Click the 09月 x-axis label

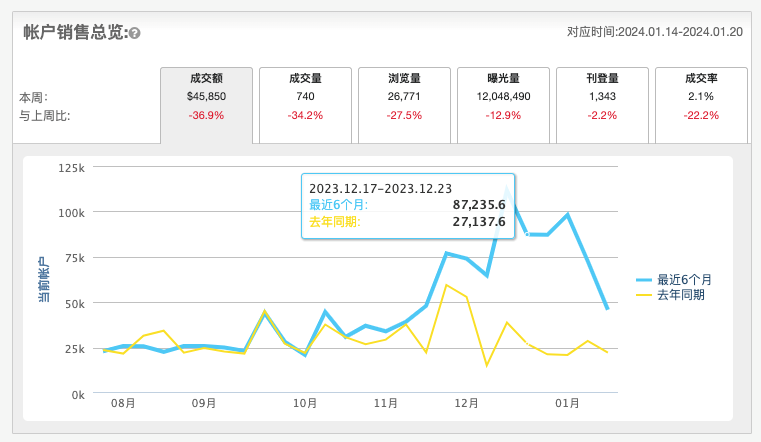(204, 403)
